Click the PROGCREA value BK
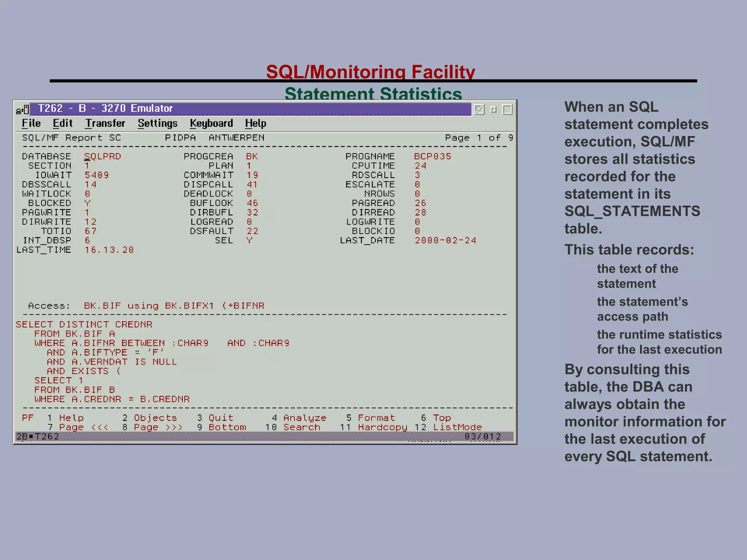Screen dimensions: 747x560 252,156
